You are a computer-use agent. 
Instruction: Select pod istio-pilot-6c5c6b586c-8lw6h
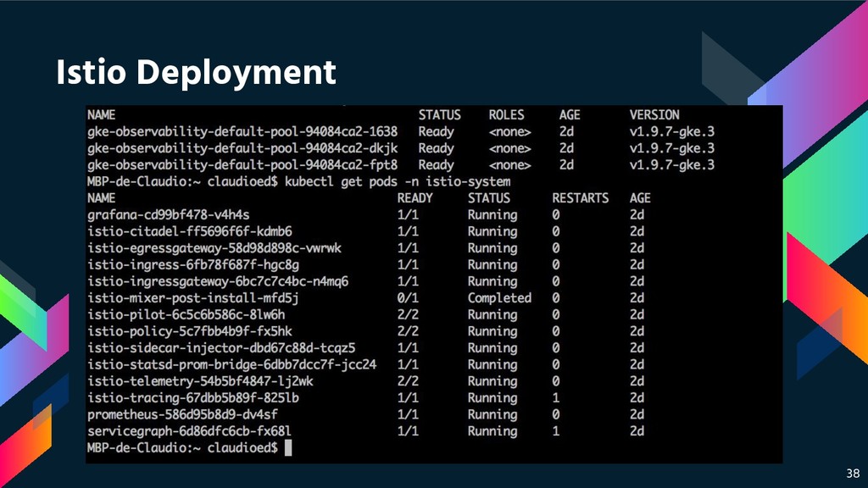(186, 314)
